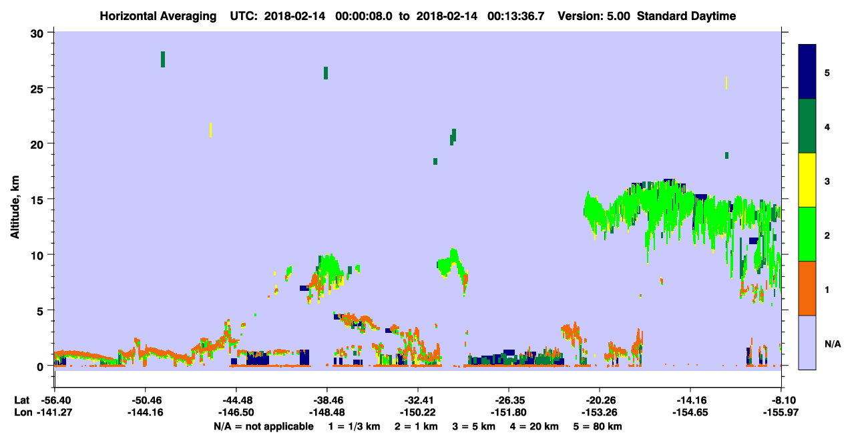868x445 pixels.
Task: Click longitude value -155.97
Action: (782, 413)
